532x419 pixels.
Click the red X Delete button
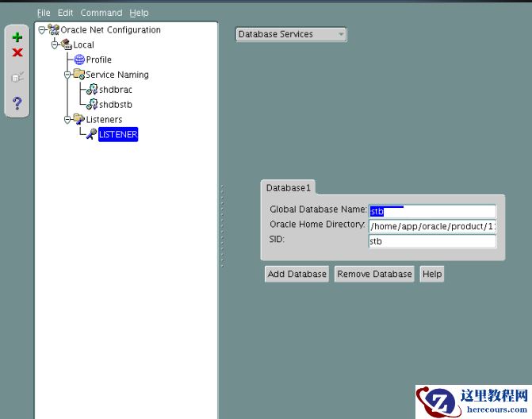tap(17, 52)
